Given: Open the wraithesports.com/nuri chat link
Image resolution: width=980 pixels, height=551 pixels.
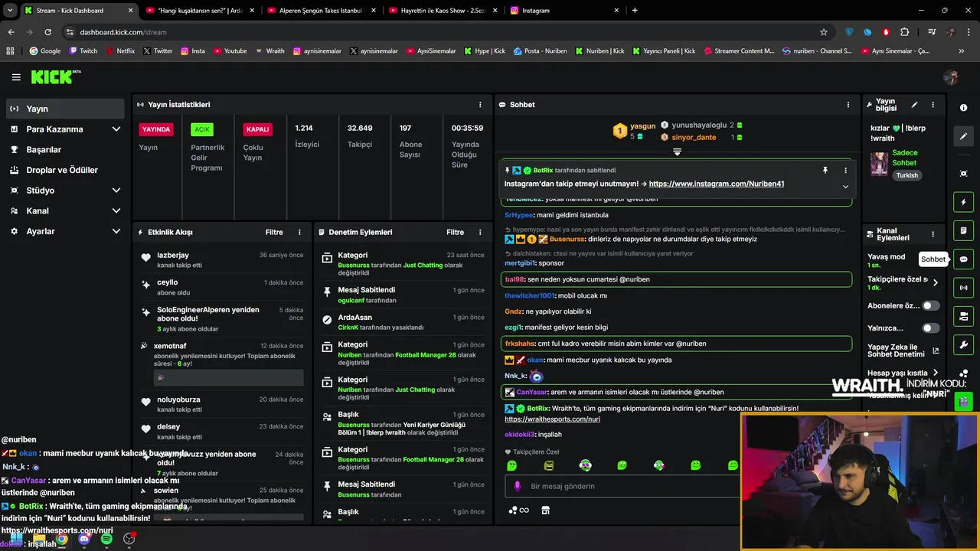Looking at the screenshot, I should (x=552, y=419).
